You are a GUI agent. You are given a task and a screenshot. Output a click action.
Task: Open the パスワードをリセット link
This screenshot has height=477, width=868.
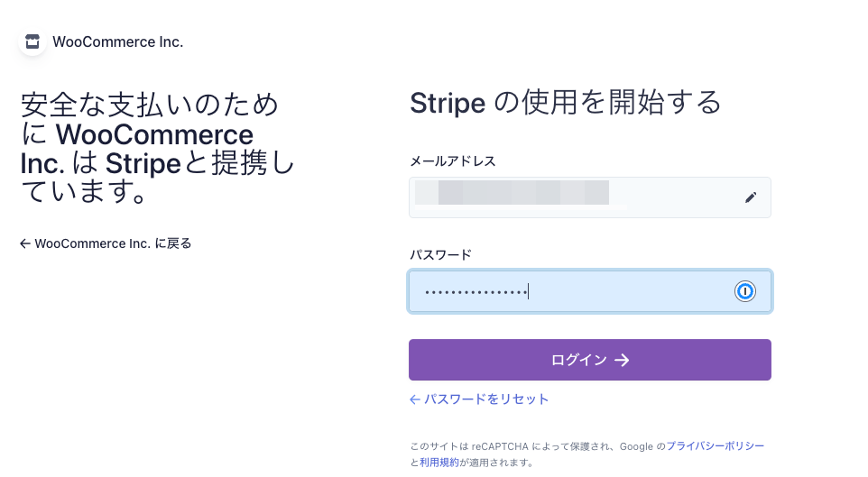coord(486,399)
